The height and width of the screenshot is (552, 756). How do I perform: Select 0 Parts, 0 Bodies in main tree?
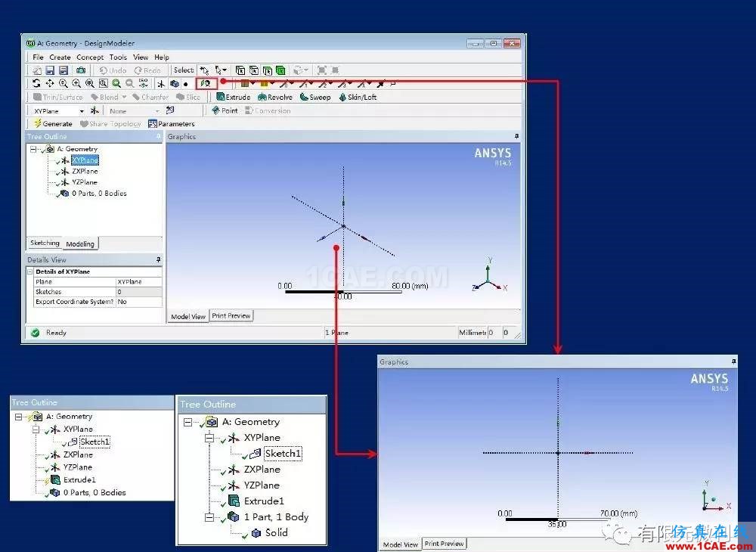99,194
